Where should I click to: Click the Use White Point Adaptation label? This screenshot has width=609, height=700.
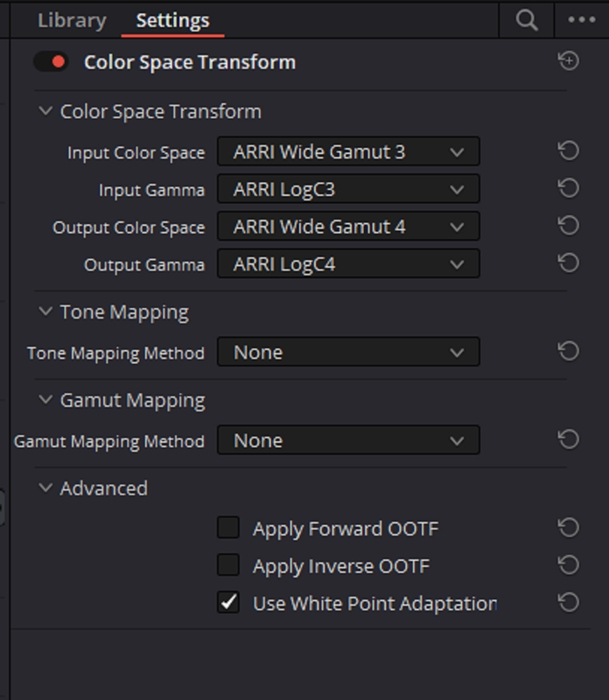point(375,604)
